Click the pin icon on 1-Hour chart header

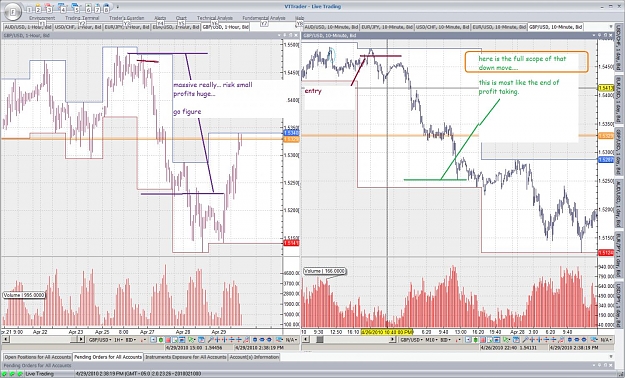[286, 35]
